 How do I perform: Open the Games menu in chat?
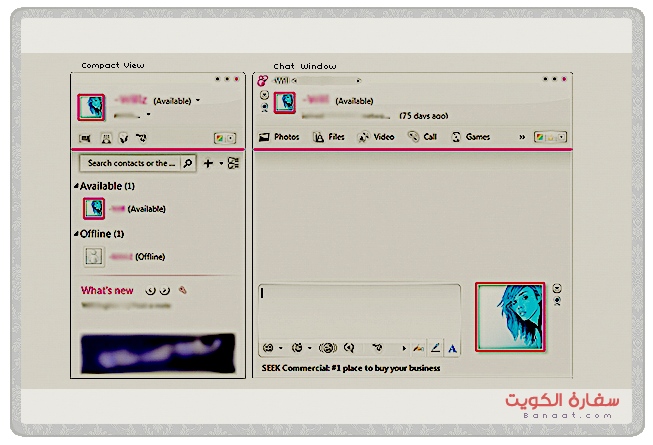tap(470, 137)
